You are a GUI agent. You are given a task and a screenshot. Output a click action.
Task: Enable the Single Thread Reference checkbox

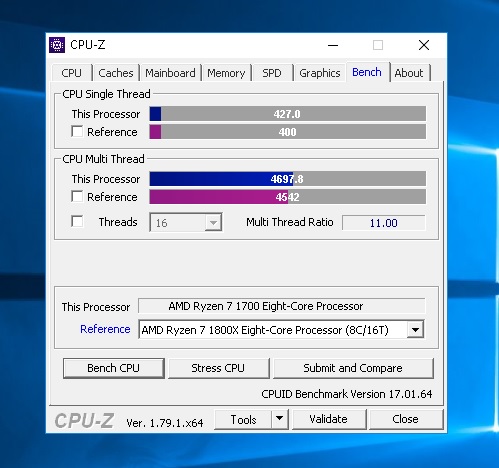(x=77, y=131)
